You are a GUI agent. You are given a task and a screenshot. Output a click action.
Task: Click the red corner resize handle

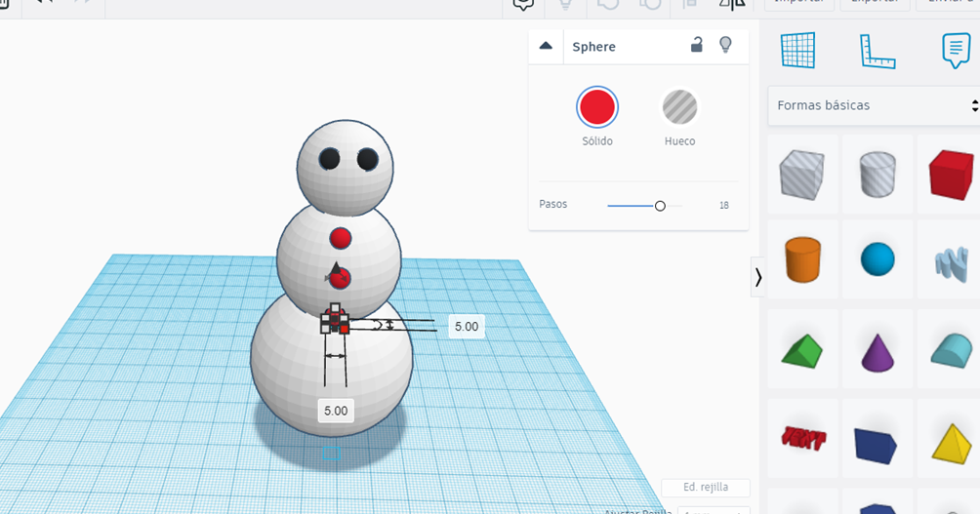345,329
